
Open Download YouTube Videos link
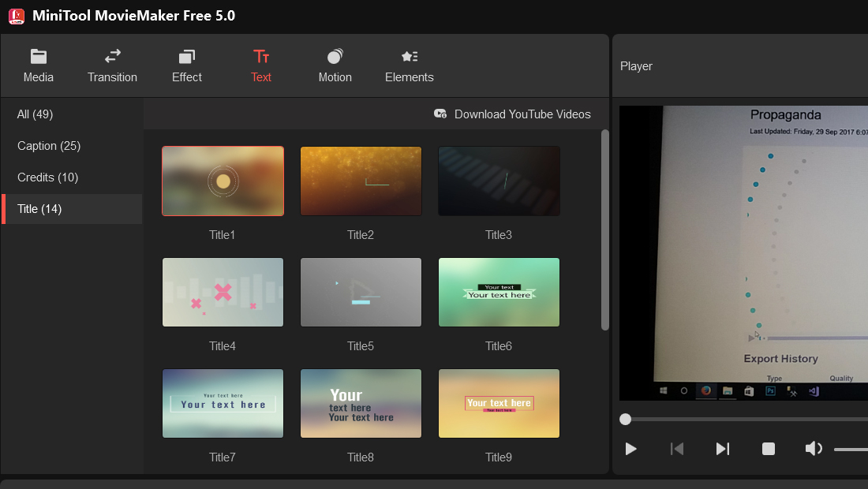[x=522, y=114]
